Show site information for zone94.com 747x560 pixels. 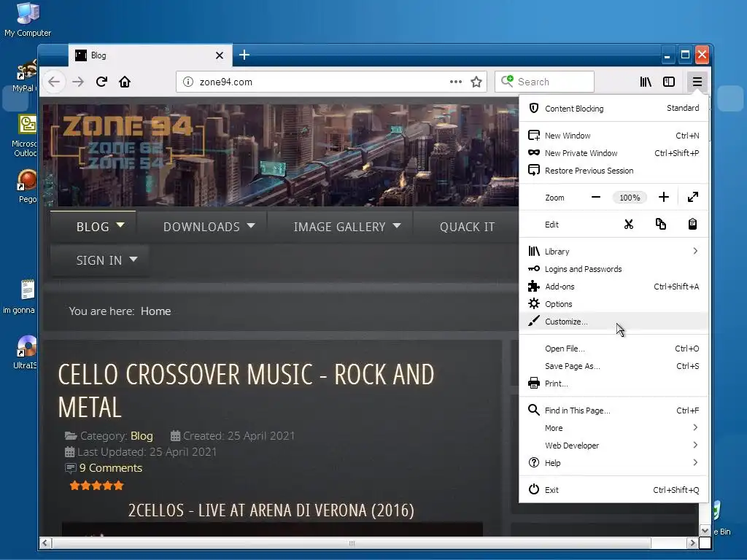(x=188, y=82)
